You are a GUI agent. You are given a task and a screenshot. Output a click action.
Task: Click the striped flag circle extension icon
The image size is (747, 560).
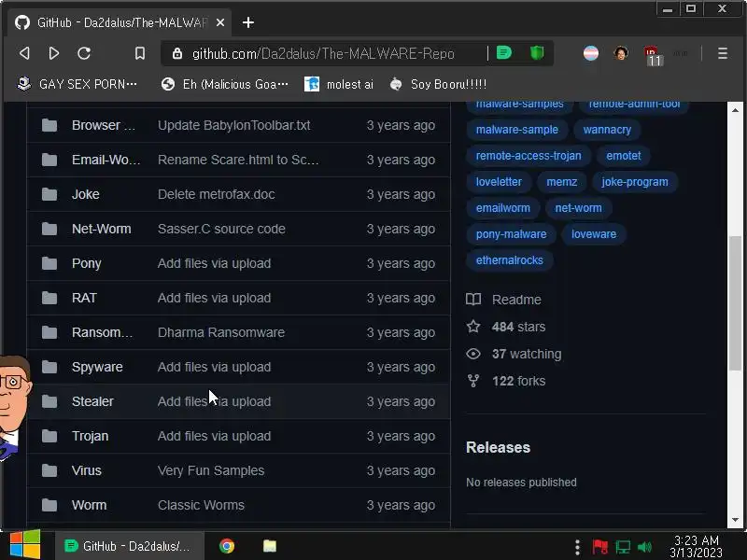pos(591,53)
